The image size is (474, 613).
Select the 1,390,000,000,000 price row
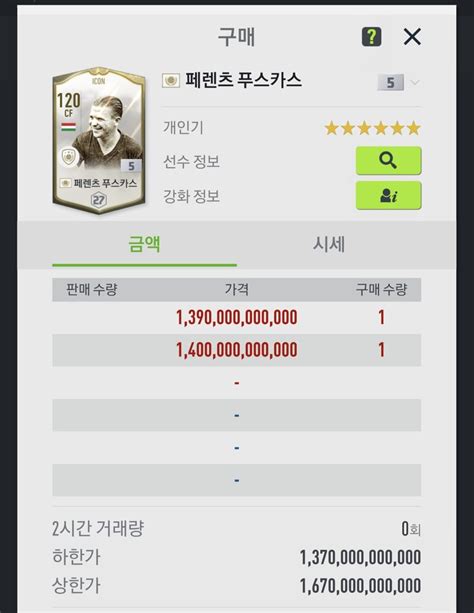point(237,317)
